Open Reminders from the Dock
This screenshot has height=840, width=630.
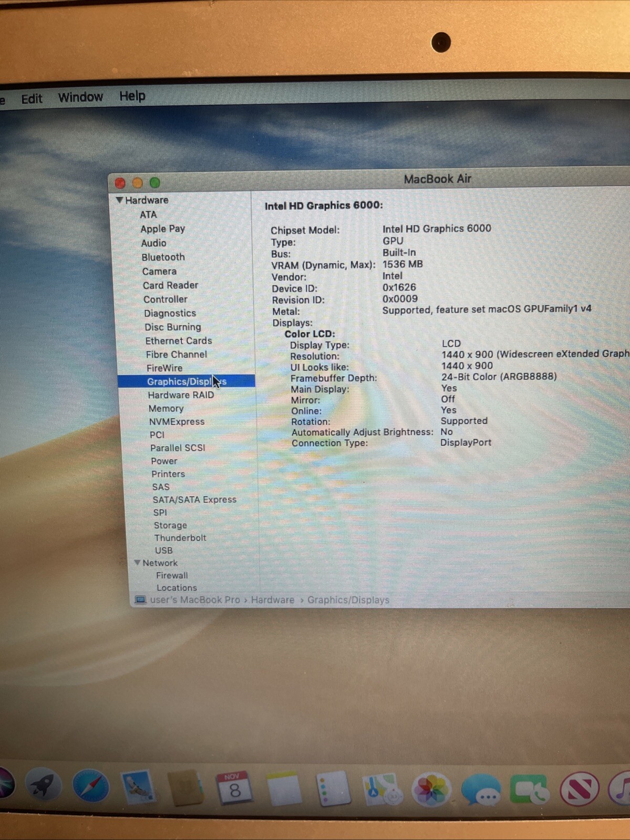coord(333,789)
